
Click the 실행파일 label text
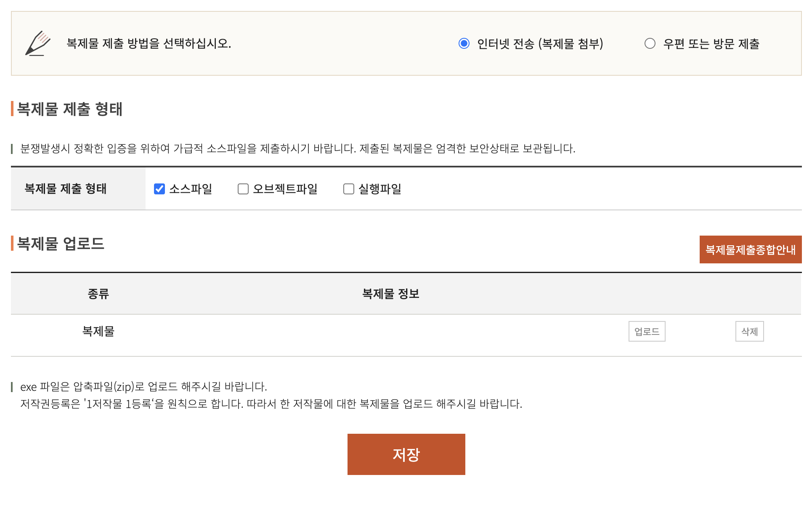pos(380,189)
